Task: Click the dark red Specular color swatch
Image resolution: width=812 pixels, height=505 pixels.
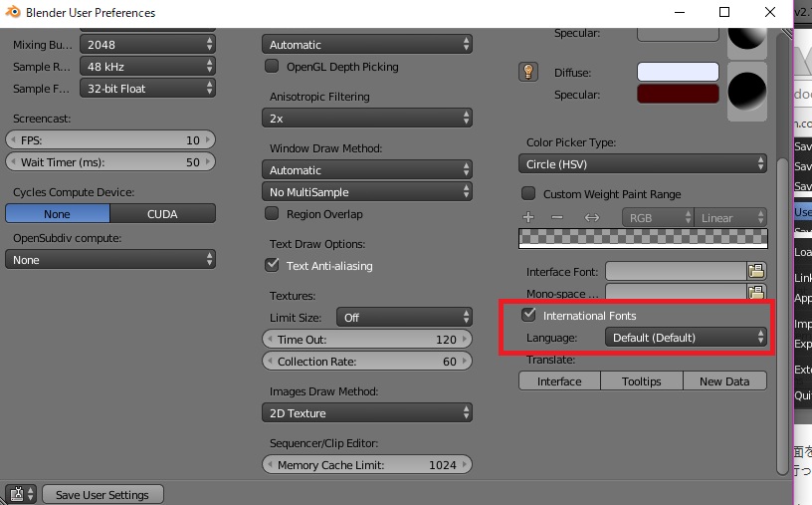Action: click(x=678, y=94)
